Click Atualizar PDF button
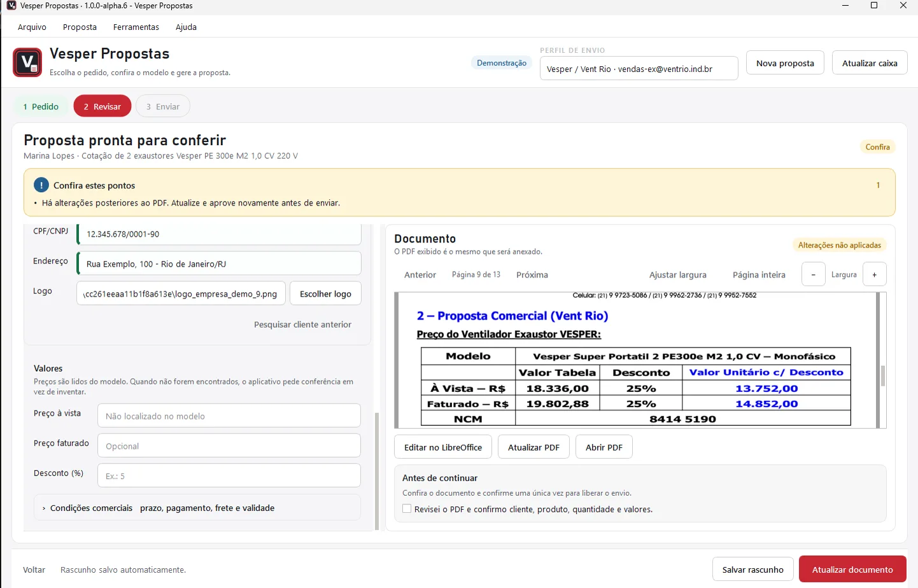This screenshot has height=588, width=918. (x=533, y=447)
